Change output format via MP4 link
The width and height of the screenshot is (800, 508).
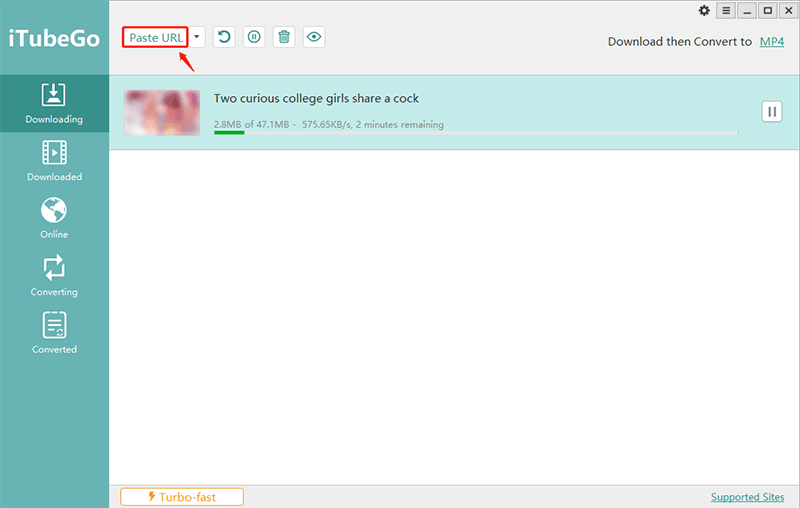(771, 42)
